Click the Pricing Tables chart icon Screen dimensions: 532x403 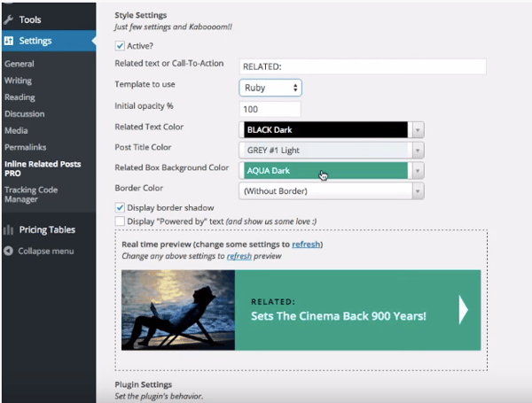9,230
